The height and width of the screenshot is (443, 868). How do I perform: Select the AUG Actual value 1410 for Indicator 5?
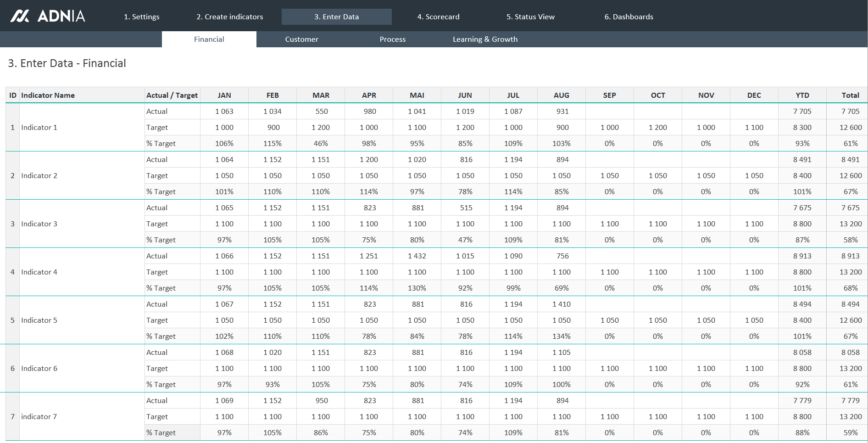561,304
